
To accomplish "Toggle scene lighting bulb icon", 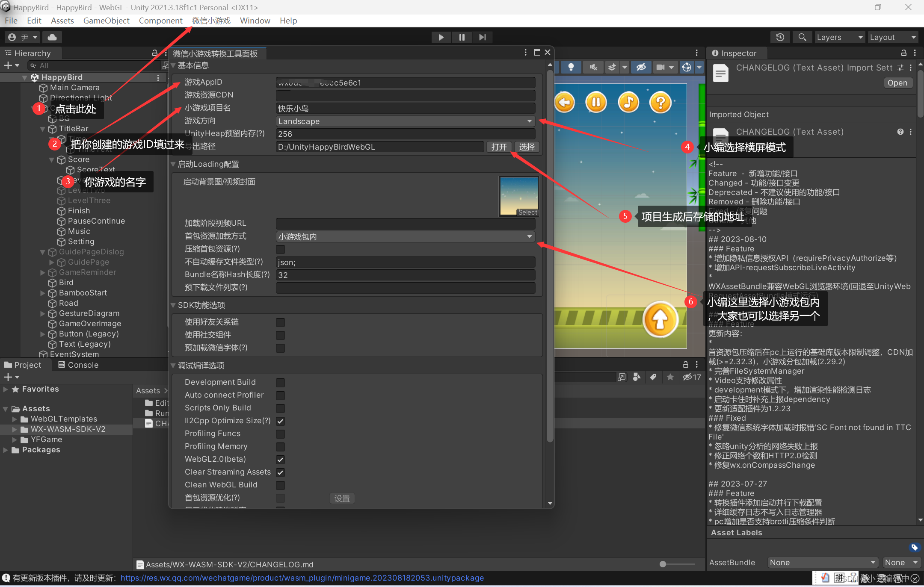I will click(x=571, y=67).
